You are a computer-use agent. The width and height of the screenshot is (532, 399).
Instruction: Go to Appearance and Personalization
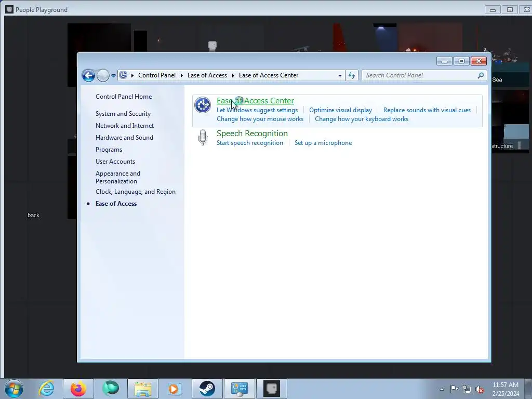118,177
